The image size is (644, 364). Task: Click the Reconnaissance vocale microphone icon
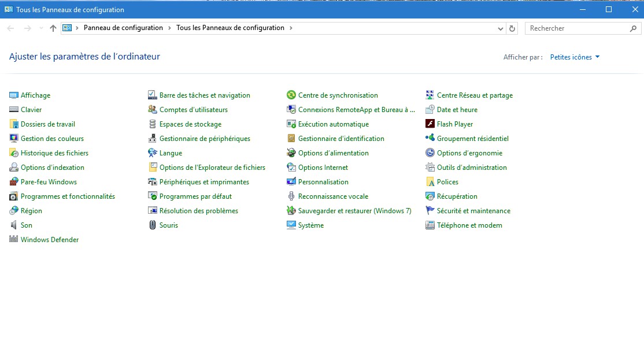coord(291,196)
